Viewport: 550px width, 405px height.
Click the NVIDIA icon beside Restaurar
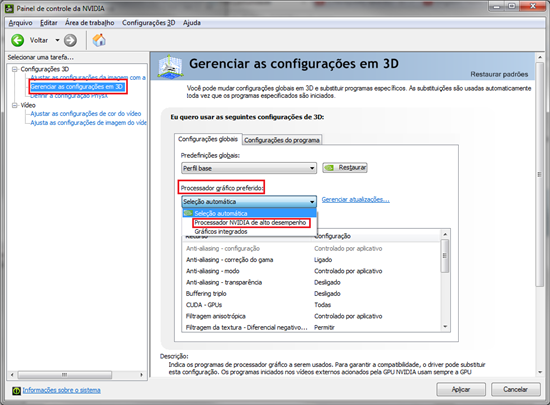pyautogui.click(x=329, y=168)
